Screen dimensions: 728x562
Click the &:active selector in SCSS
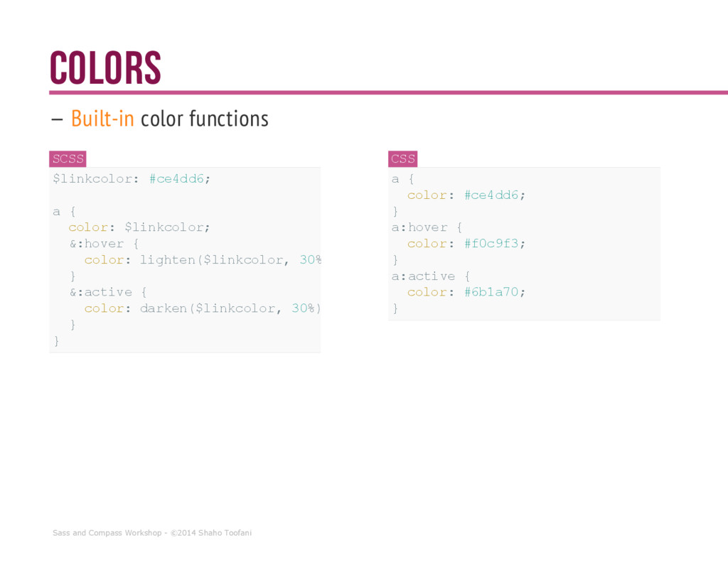tap(100, 293)
